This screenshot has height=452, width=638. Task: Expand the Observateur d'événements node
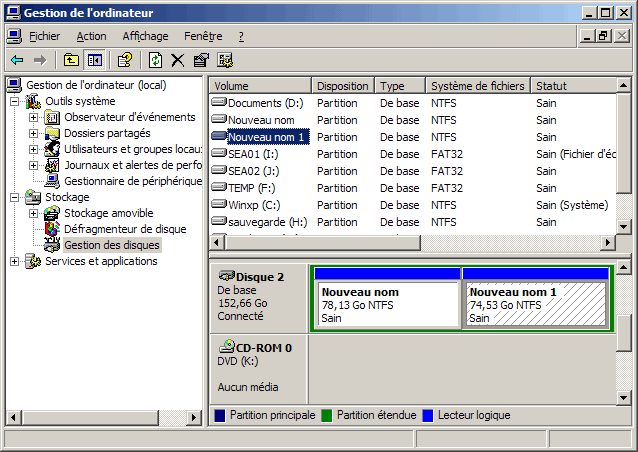(33, 117)
